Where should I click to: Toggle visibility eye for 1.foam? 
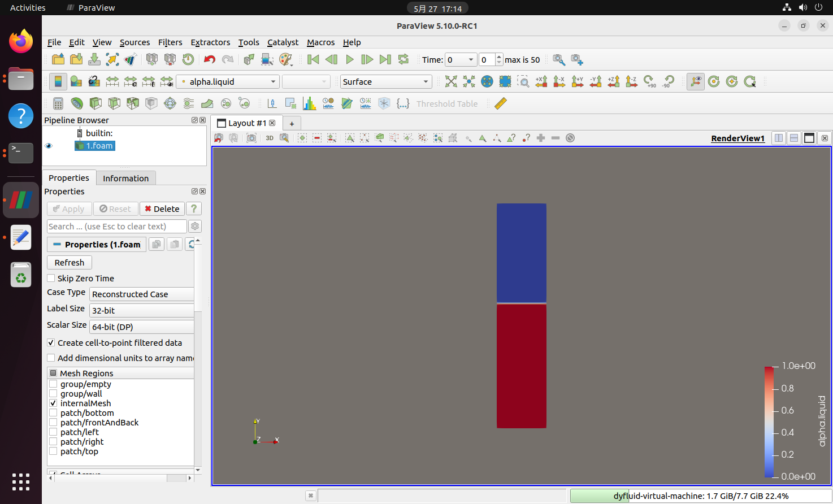[49, 146]
